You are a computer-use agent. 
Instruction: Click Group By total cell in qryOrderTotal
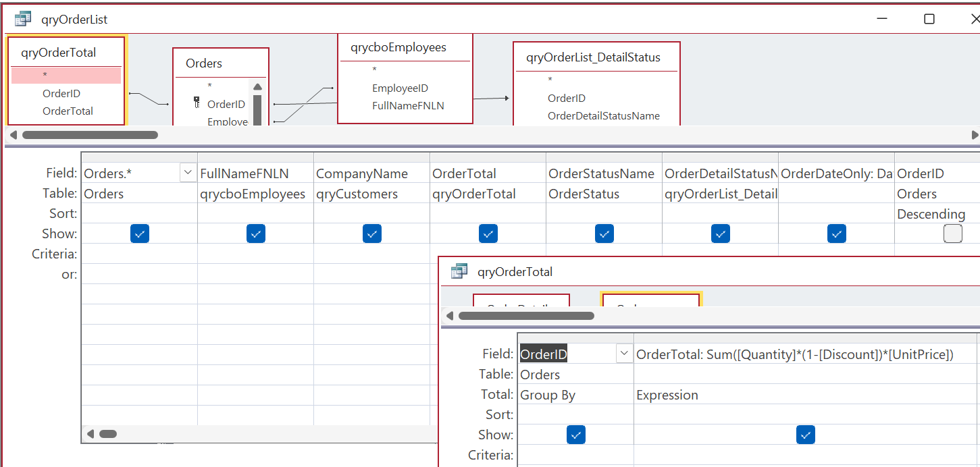coord(575,395)
